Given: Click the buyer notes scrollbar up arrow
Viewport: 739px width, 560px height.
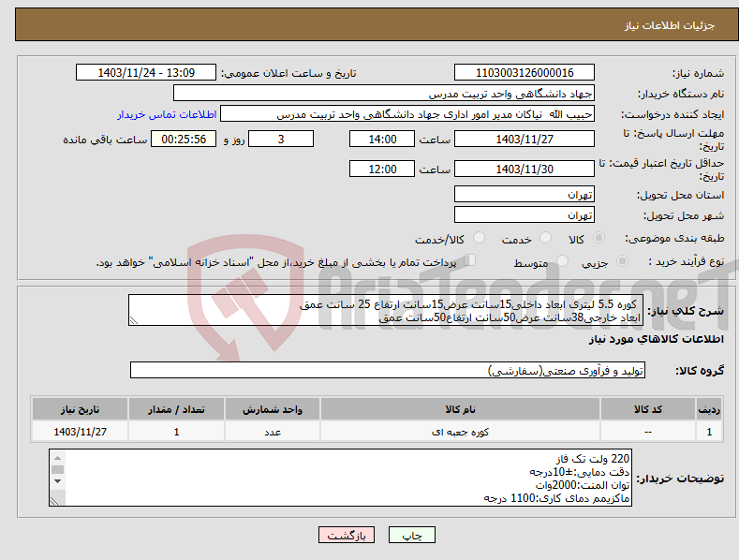Looking at the screenshot, I should (x=57, y=458).
